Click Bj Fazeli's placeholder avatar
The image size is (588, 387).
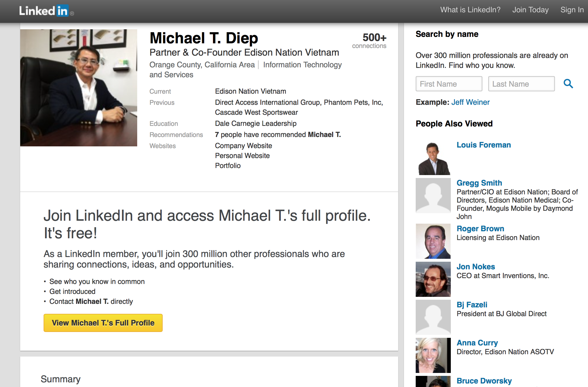click(433, 317)
